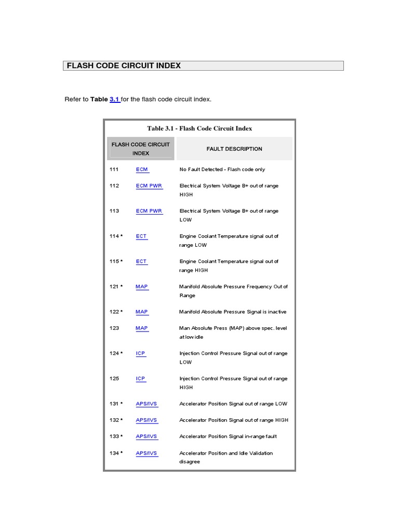Click code number 112
399x532 pixels.
coord(114,185)
